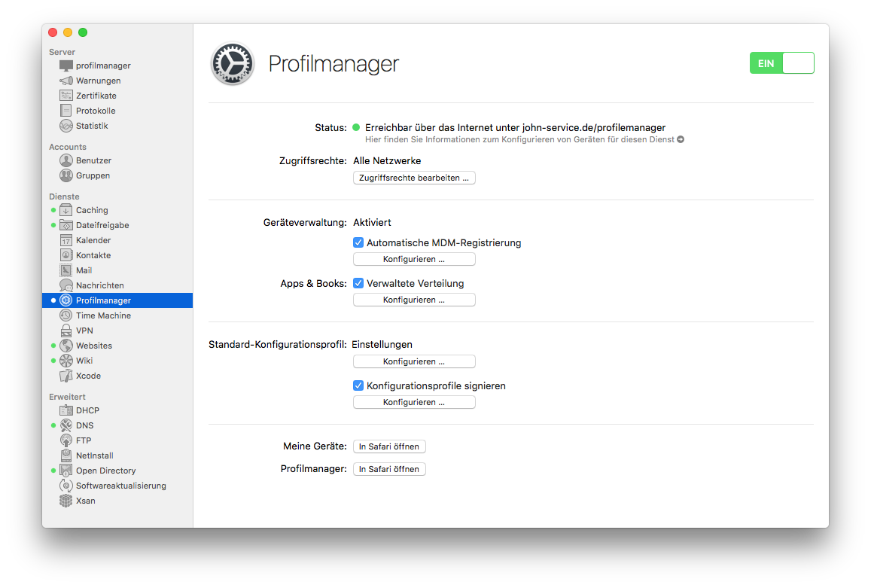Open the Statistik graph icon
The image size is (871, 588).
[x=66, y=126]
